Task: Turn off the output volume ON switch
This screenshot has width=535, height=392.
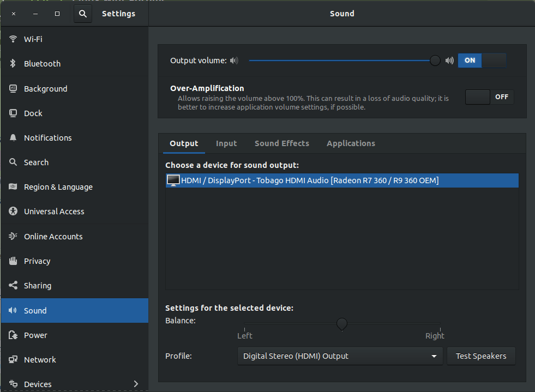Action: tap(482, 61)
